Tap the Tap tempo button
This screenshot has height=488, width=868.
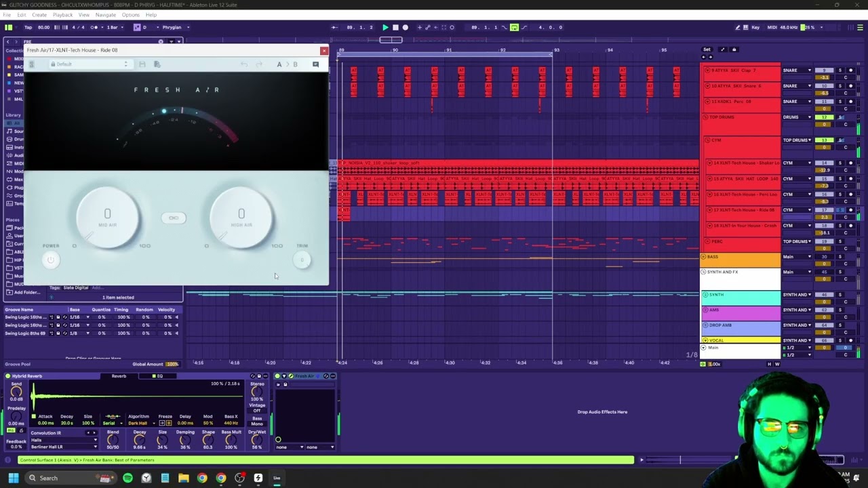[x=28, y=27]
